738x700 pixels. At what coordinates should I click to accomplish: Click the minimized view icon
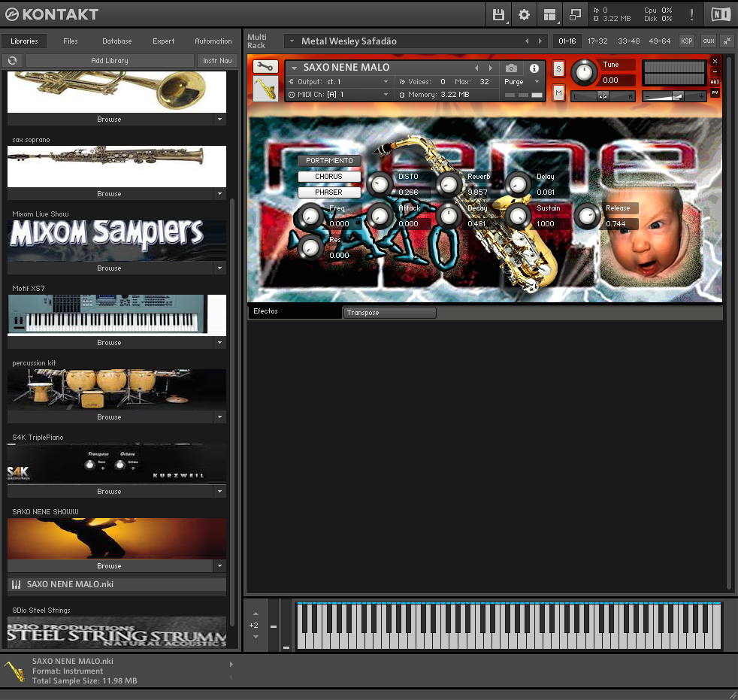click(575, 14)
